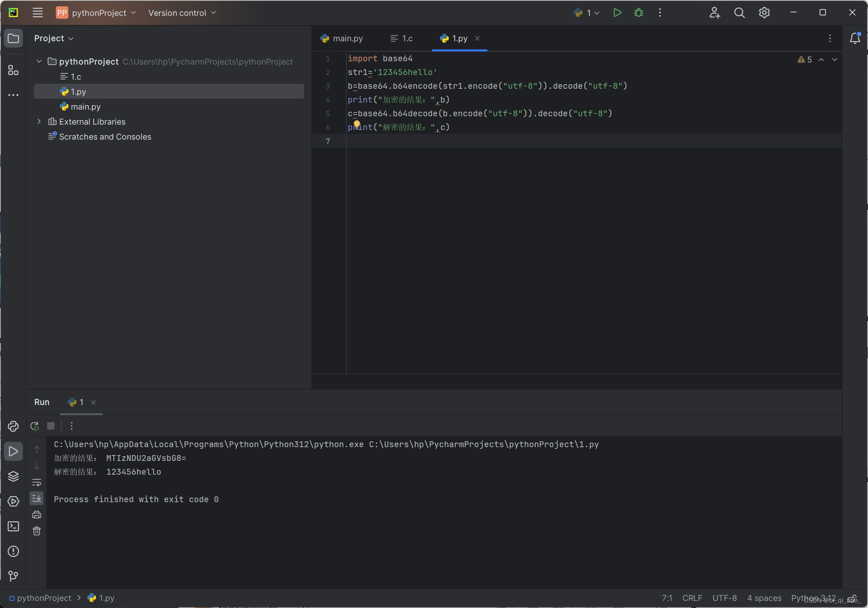Stop the running process
This screenshot has height=608, width=868.
tap(50, 426)
